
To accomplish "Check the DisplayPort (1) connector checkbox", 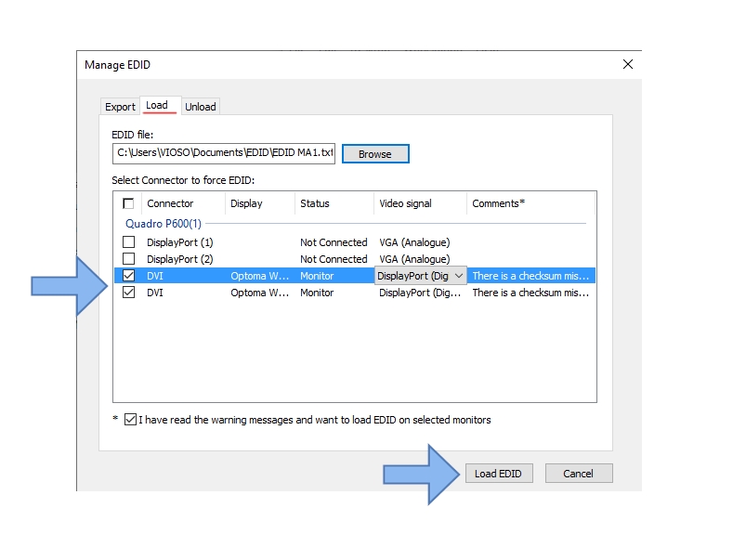I will 128,242.
